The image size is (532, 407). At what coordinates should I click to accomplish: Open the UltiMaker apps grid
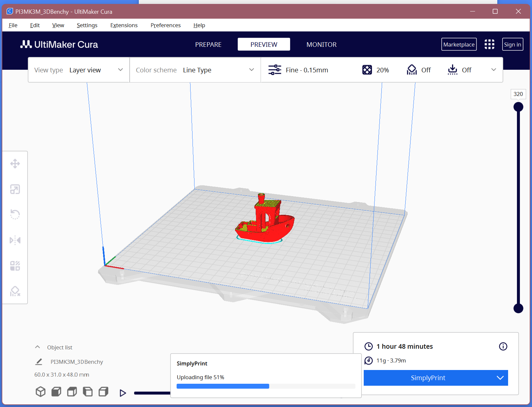(489, 44)
